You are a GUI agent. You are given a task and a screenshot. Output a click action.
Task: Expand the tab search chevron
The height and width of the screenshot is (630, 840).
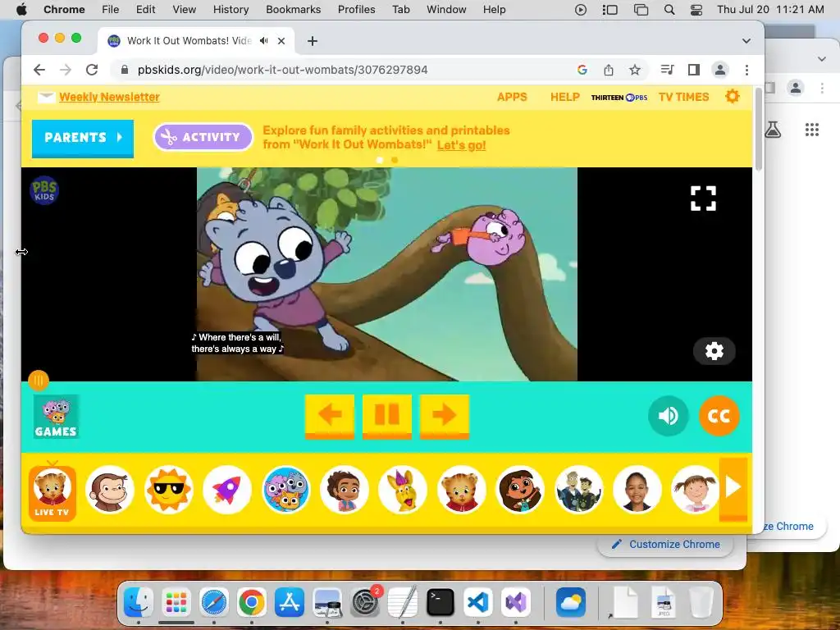point(746,41)
